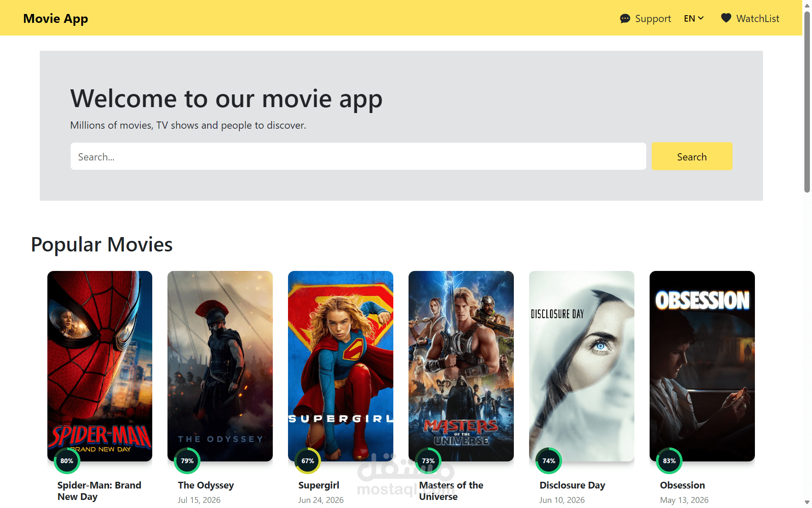Select the title 'Disclosure Day'
Screen dimensions: 812x508
point(572,485)
